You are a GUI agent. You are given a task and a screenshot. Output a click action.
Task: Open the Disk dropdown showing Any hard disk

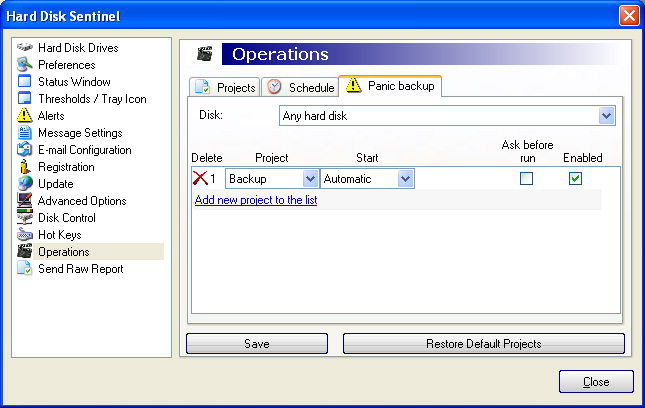click(447, 116)
